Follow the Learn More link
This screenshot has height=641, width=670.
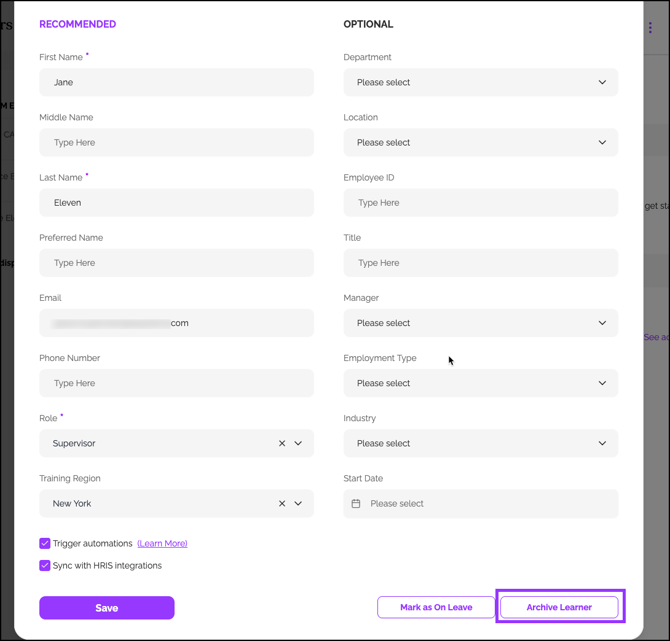pyautogui.click(x=162, y=543)
